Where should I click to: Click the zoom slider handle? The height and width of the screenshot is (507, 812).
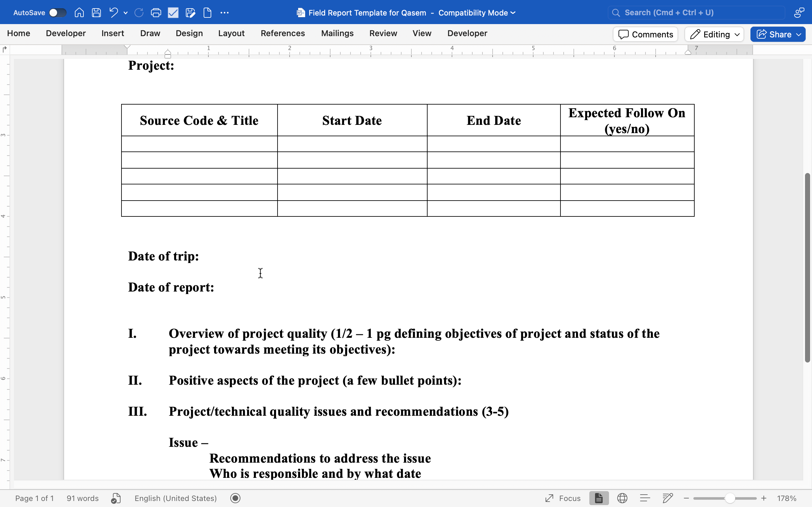tap(730, 498)
